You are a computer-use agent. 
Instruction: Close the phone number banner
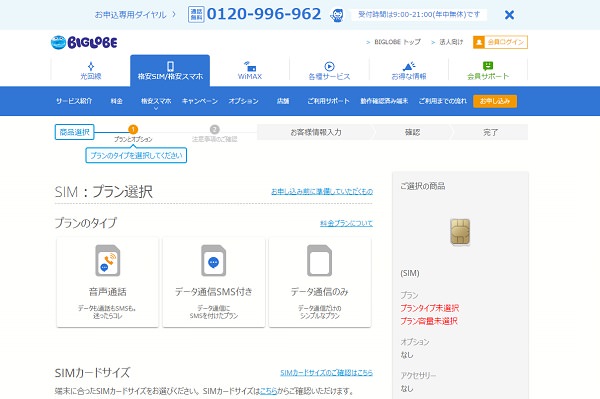(509, 15)
